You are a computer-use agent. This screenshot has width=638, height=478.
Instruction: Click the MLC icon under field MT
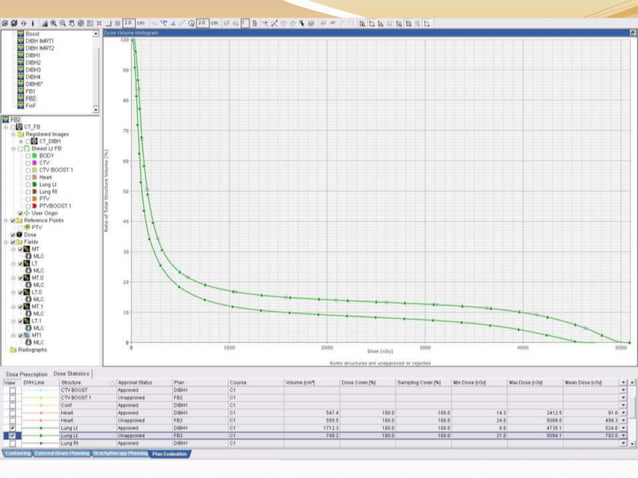[28, 257]
